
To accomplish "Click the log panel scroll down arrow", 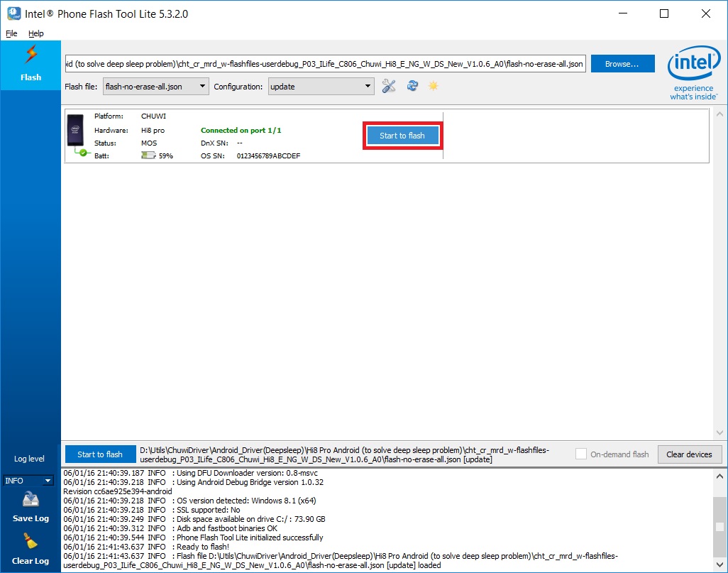I will click(719, 565).
